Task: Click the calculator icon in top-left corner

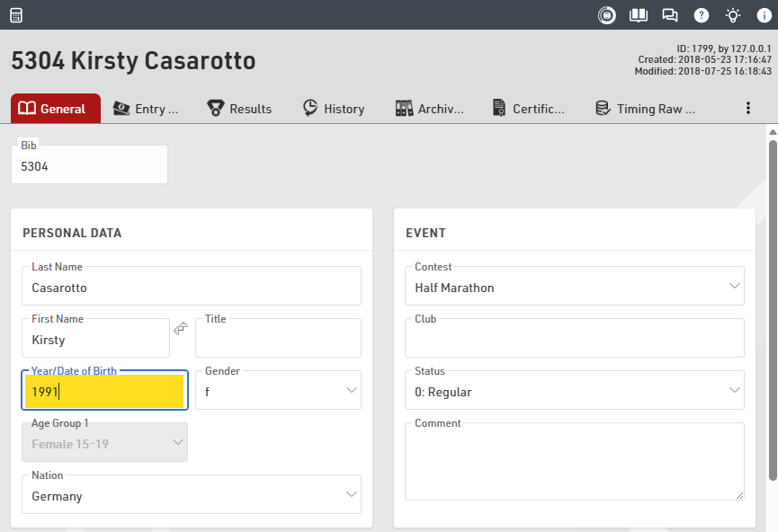Action: [x=16, y=15]
